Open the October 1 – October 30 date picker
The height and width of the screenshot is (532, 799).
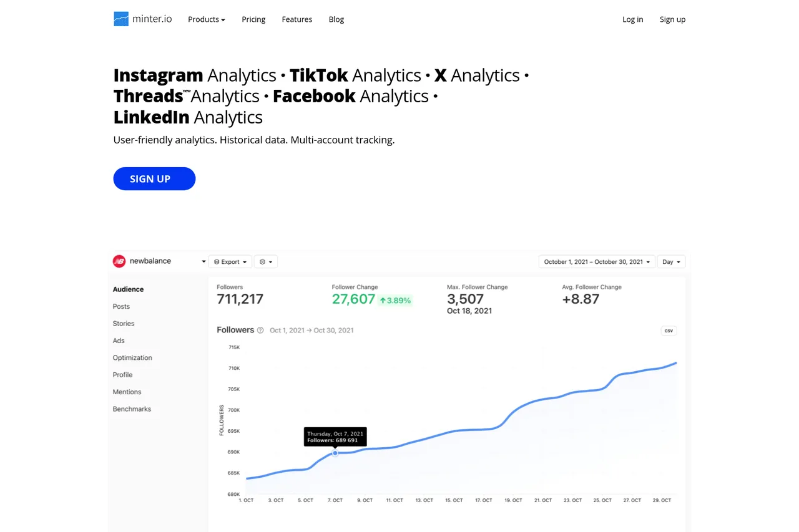tap(596, 261)
